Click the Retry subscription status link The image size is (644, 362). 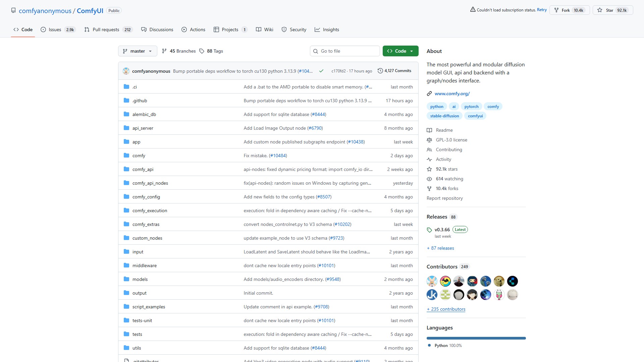[x=542, y=10]
